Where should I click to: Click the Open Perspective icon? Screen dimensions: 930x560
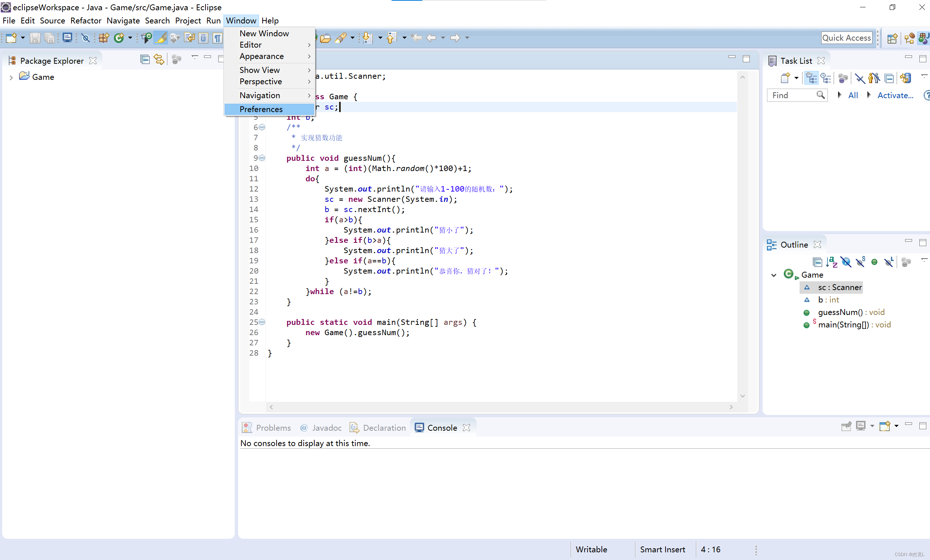(892, 38)
